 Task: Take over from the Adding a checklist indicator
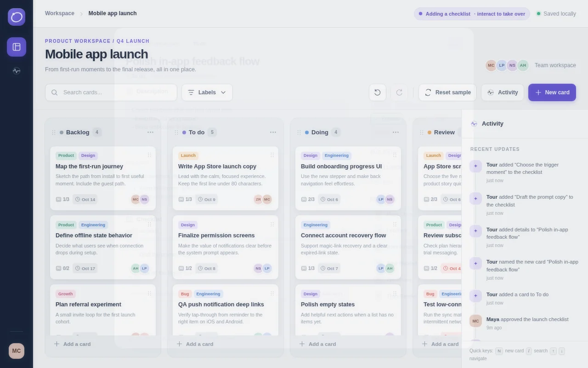coord(472,14)
